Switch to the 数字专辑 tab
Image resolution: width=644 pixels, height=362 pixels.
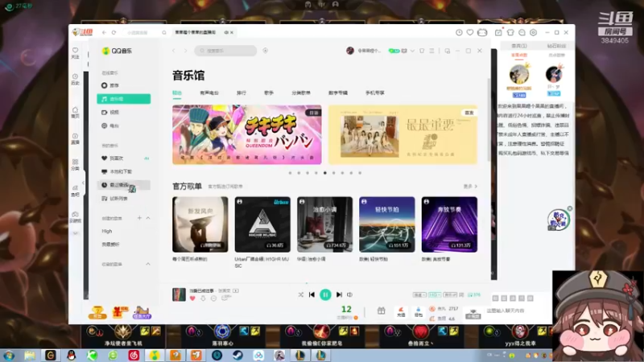pyautogui.click(x=338, y=93)
